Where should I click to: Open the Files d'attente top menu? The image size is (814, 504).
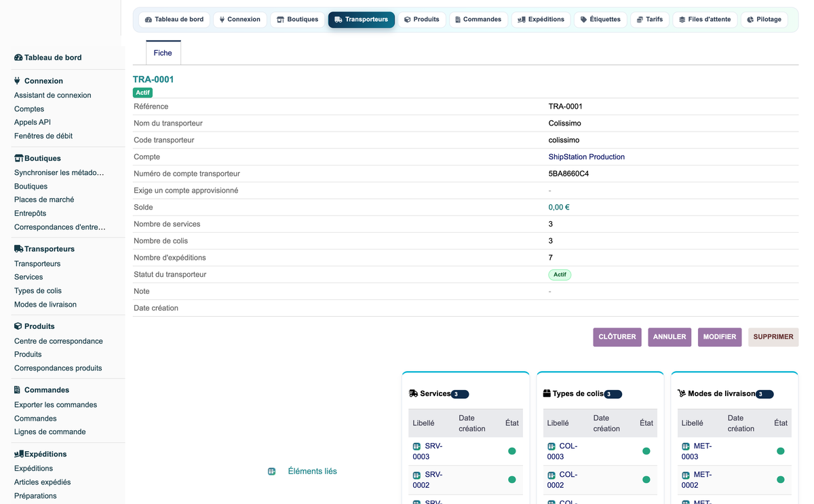tap(705, 20)
